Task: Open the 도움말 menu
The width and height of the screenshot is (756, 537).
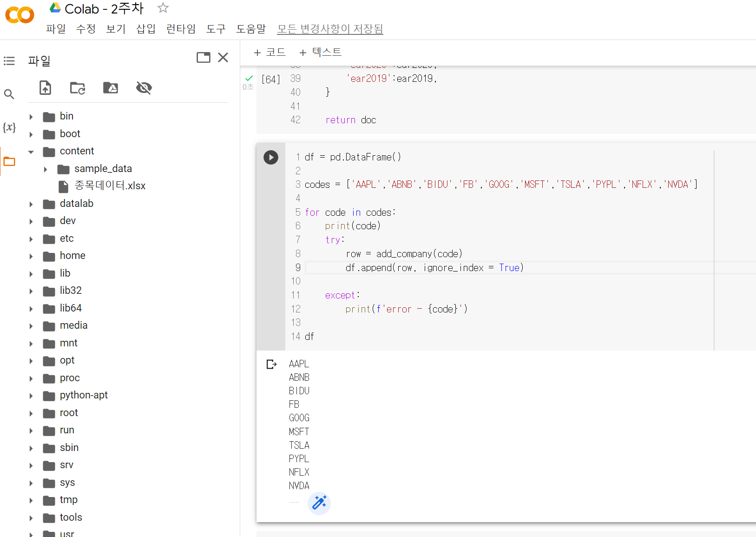Action: 251,29
